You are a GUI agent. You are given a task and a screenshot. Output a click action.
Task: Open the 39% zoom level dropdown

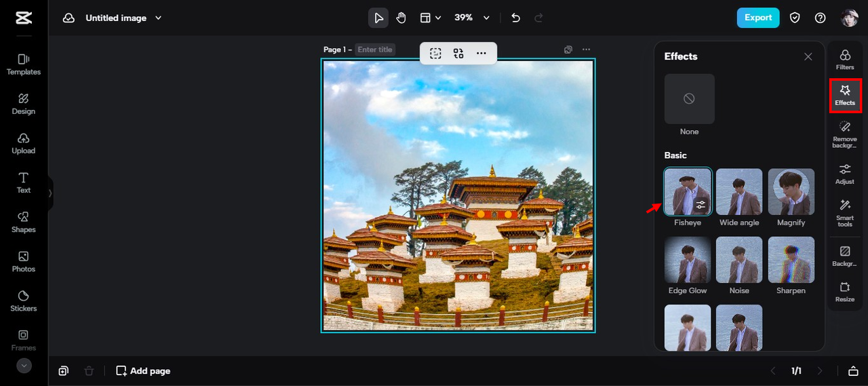click(471, 18)
